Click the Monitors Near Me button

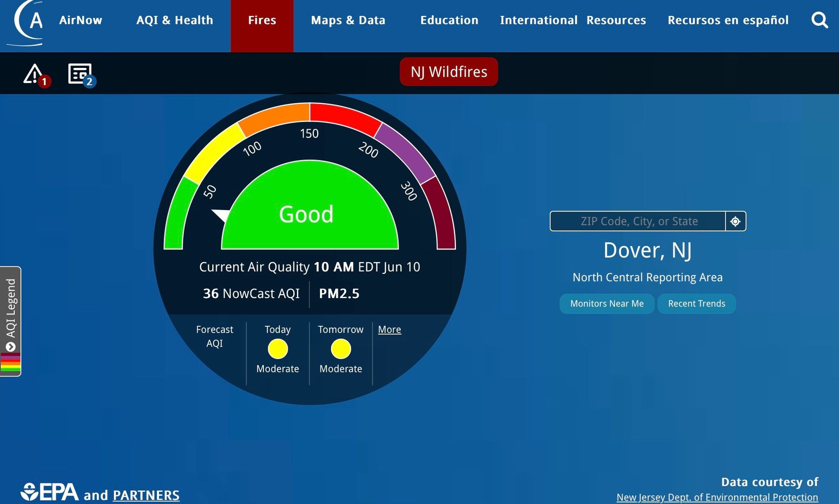click(607, 304)
